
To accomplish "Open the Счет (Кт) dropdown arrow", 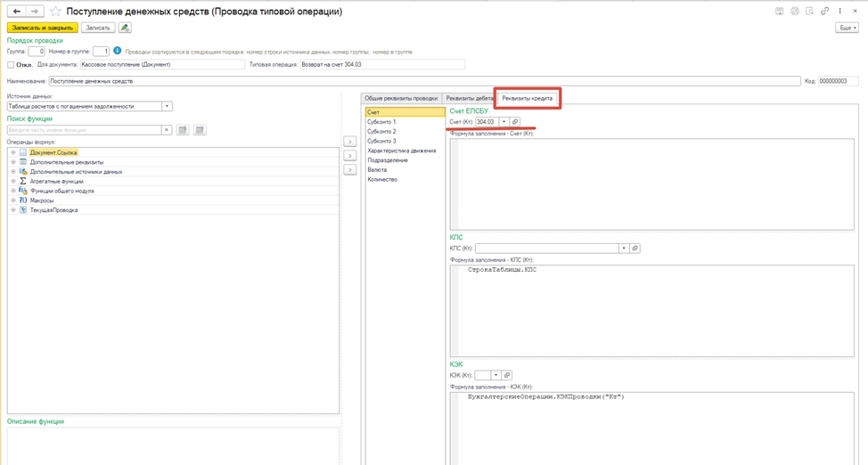I will tap(504, 122).
